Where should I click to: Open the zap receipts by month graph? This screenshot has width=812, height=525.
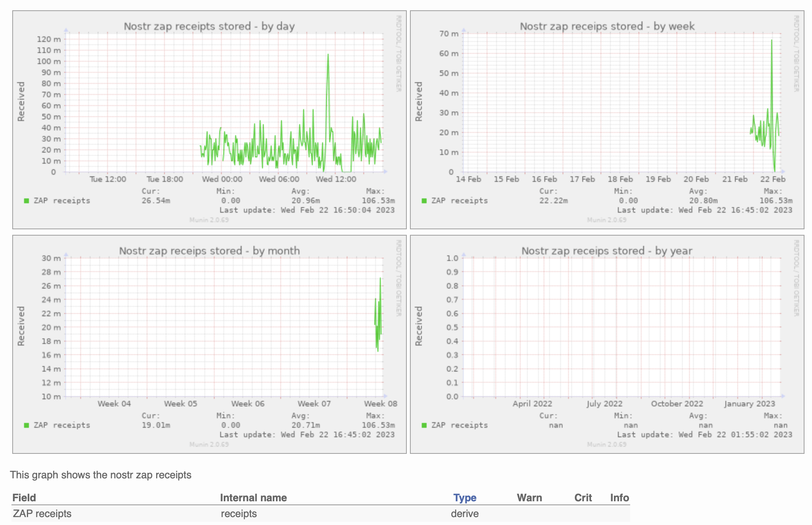(x=210, y=344)
